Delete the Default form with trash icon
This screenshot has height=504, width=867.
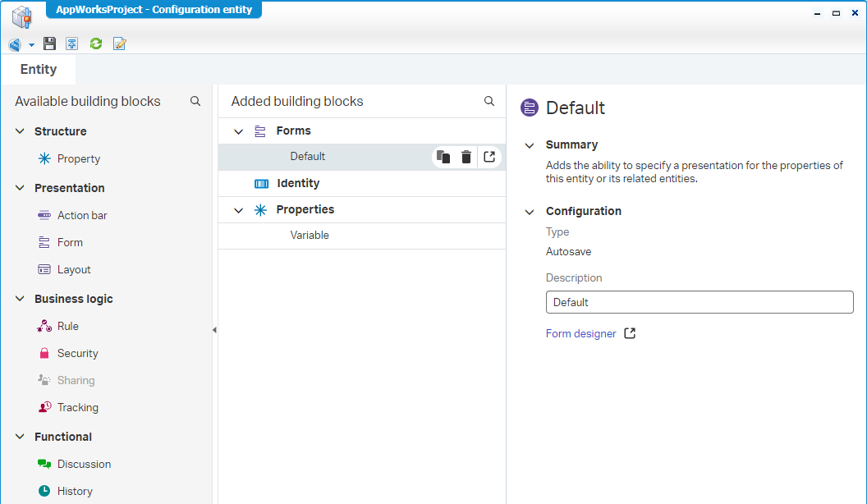pos(466,157)
